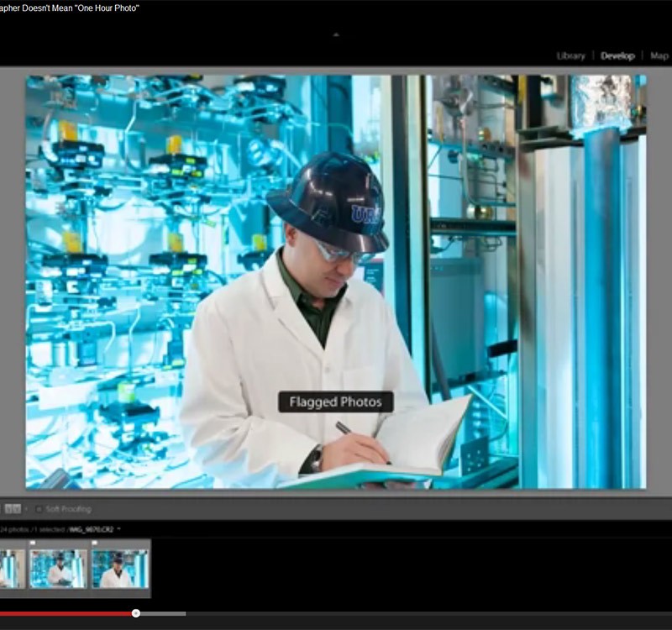Click the Soft Proofing text label
672x630 pixels.
68,509
